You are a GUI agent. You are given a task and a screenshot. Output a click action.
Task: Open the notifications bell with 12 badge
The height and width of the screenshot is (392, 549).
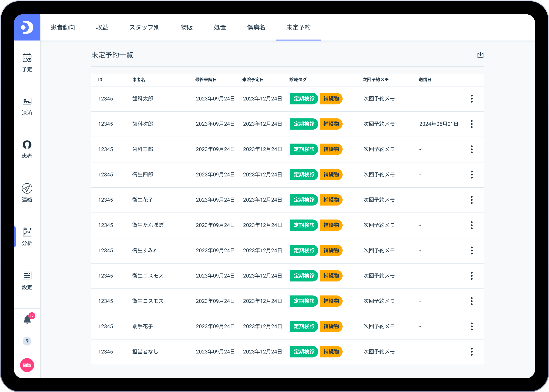27,320
